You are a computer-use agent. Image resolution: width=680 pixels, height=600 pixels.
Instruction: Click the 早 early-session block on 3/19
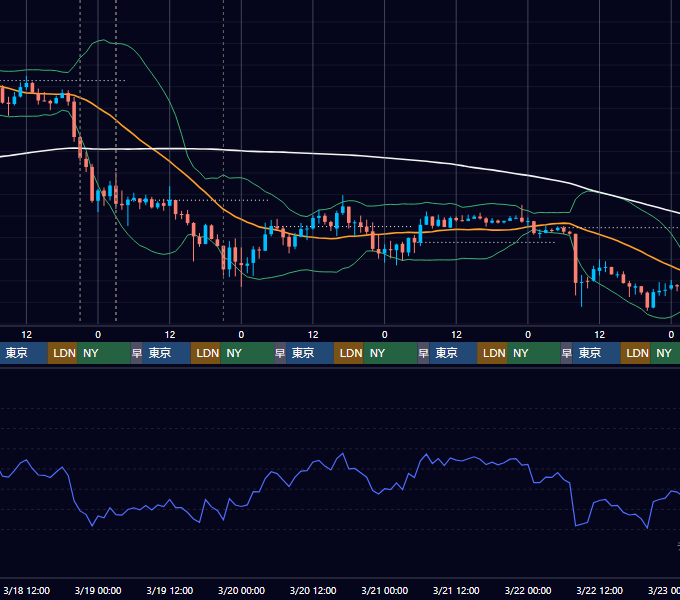pyautogui.click(x=137, y=353)
